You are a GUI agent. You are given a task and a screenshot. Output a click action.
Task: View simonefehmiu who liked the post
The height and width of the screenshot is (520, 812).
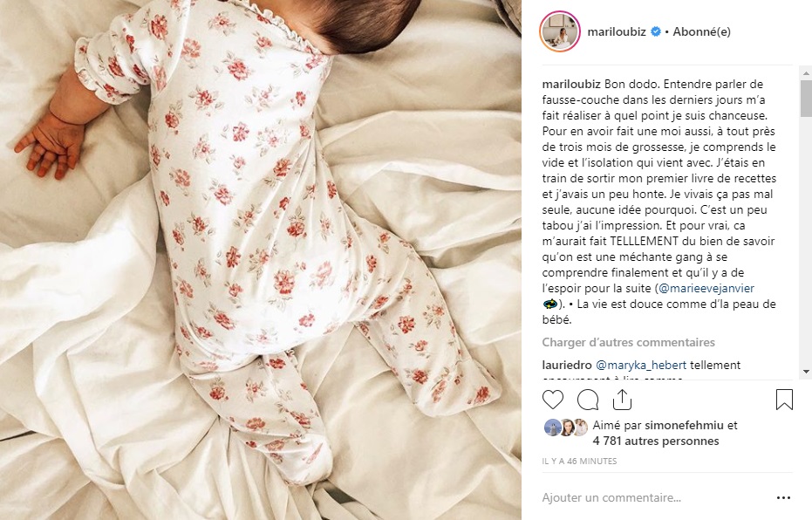pos(684,425)
